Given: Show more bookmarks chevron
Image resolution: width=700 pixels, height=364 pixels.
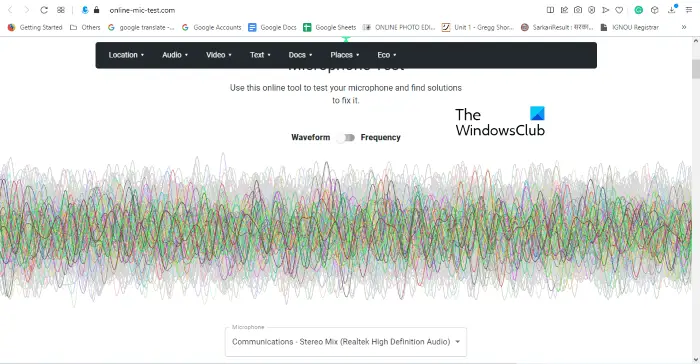Looking at the screenshot, I should (x=684, y=27).
